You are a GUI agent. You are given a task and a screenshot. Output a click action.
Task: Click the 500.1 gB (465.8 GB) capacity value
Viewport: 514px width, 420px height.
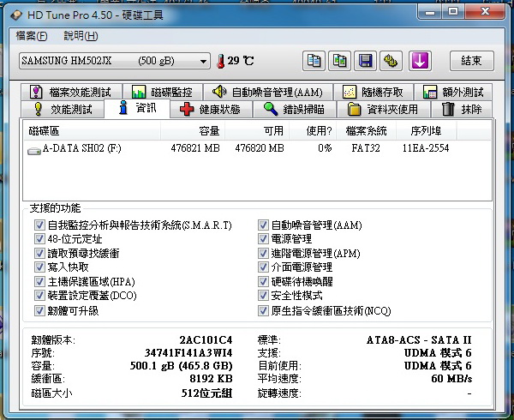point(182,366)
